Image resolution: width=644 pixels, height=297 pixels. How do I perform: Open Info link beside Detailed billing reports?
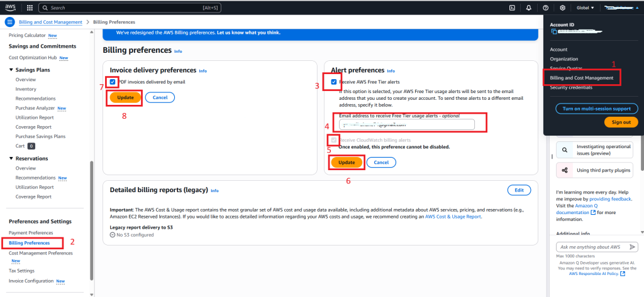coord(215,191)
